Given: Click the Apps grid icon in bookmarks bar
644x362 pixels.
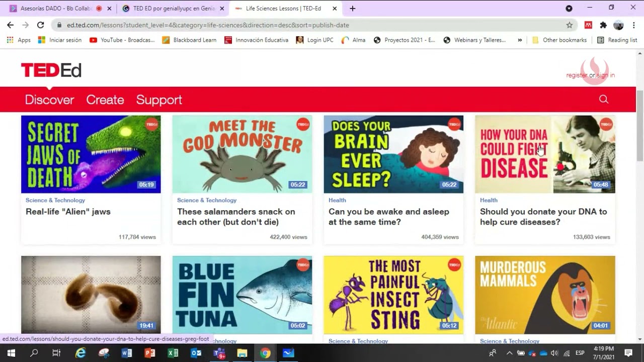Looking at the screenshot, I should (x=10, y=40).
